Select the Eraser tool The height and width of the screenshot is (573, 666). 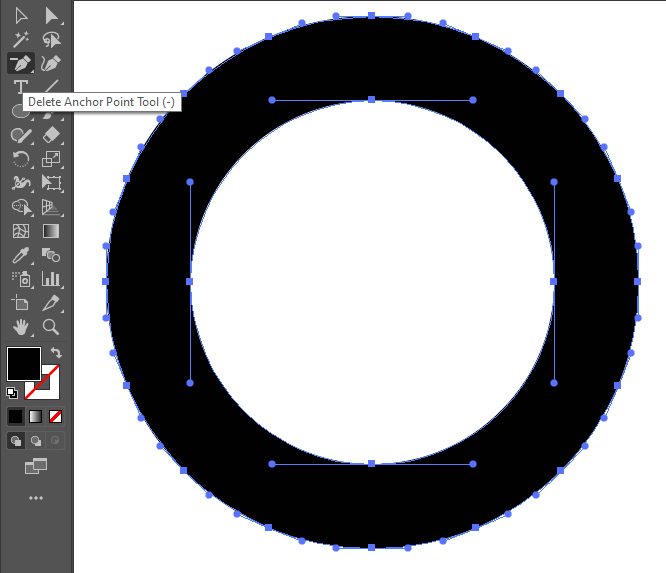tap(51, 135)
